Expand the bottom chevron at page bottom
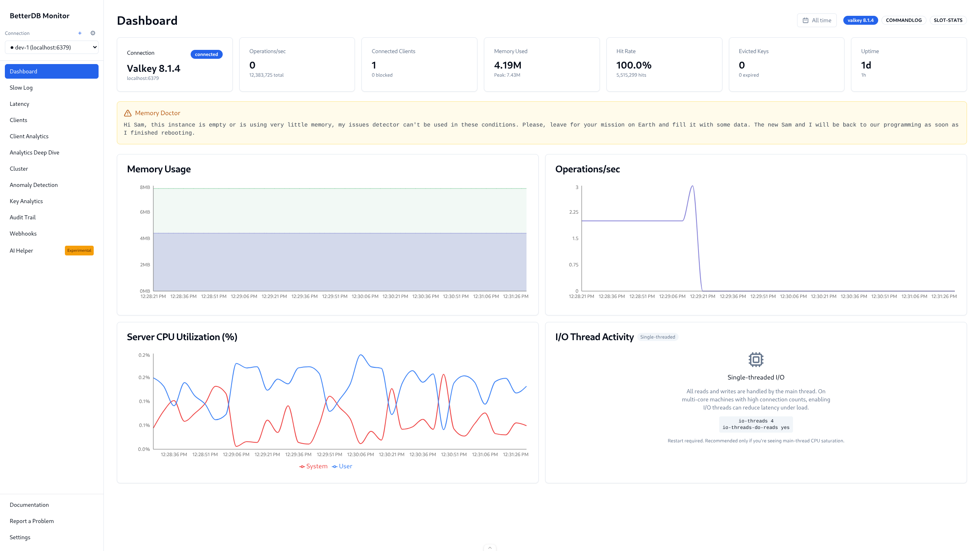 490,547
